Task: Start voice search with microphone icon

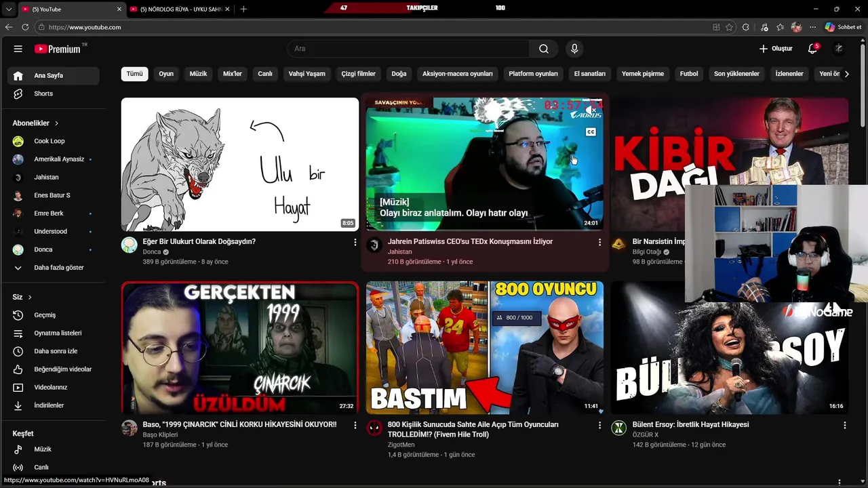Action: pos(574,49)
